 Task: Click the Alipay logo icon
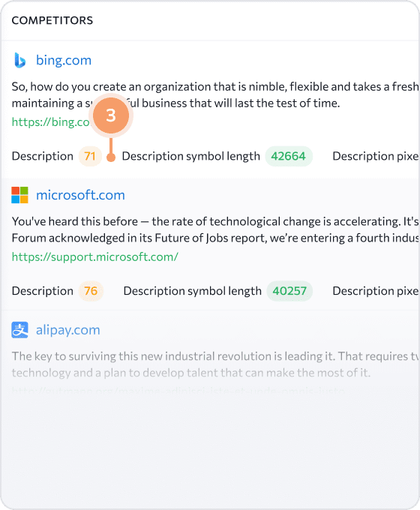coord(19,330)
